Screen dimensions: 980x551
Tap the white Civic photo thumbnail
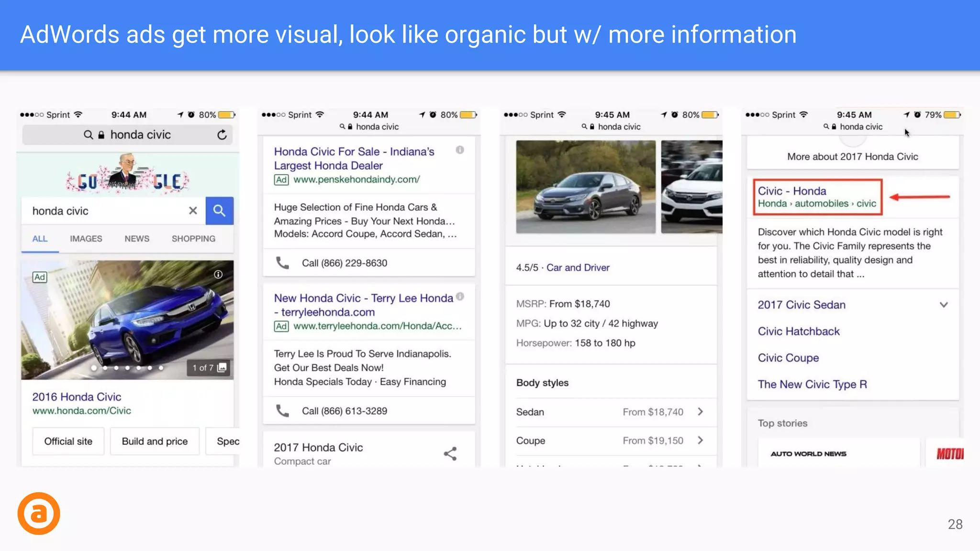(x=692, y=187)
